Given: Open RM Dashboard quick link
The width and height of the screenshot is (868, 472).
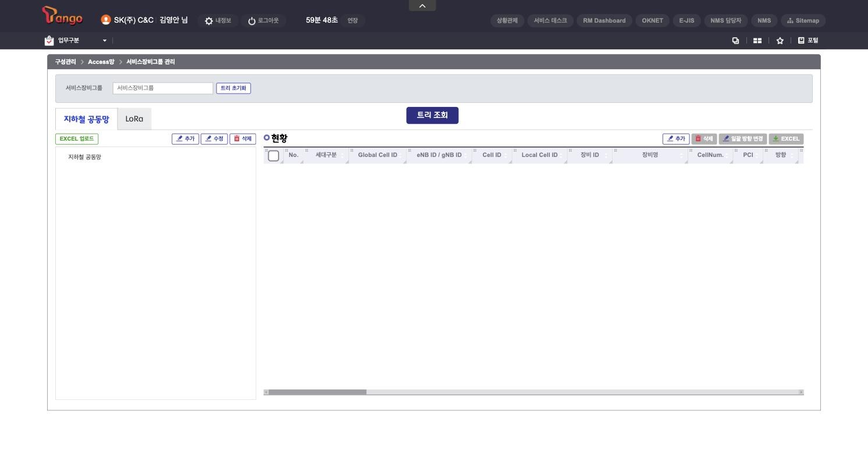Looking at the screenshot, I should click(604, 21).
